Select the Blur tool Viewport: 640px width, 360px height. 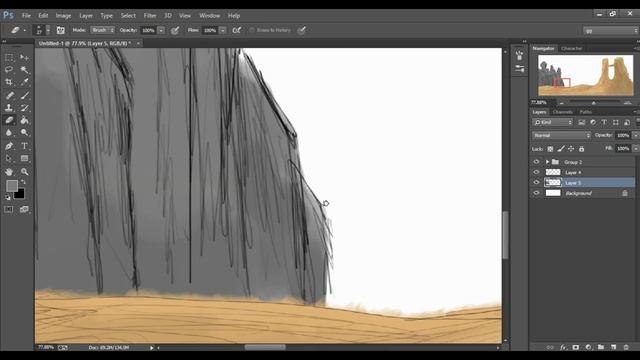pos(9,133)
